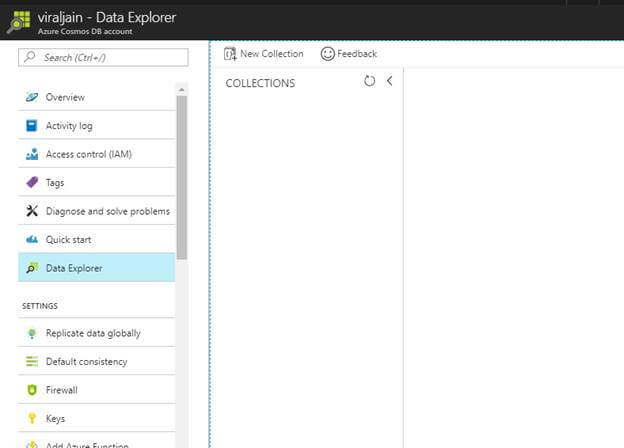
Task: Click the New Collection button
Action: (x=263, y=54)
